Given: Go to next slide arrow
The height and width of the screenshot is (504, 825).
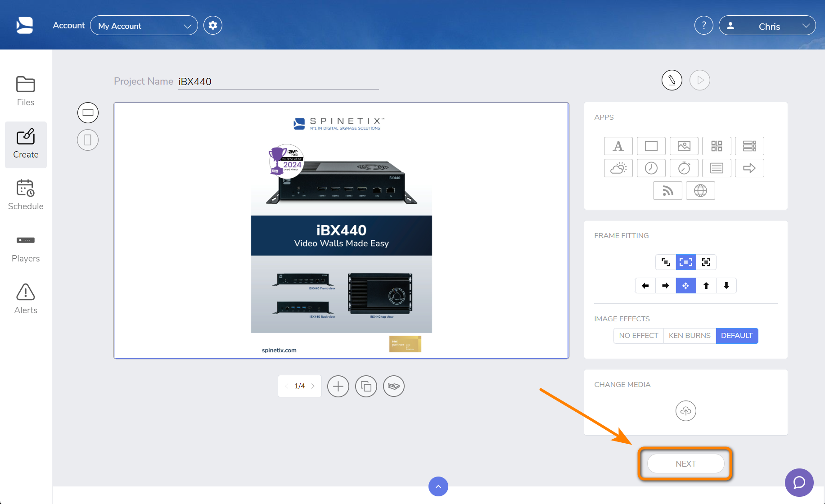Looking at the screenshot, I should [x=313, y=386].
